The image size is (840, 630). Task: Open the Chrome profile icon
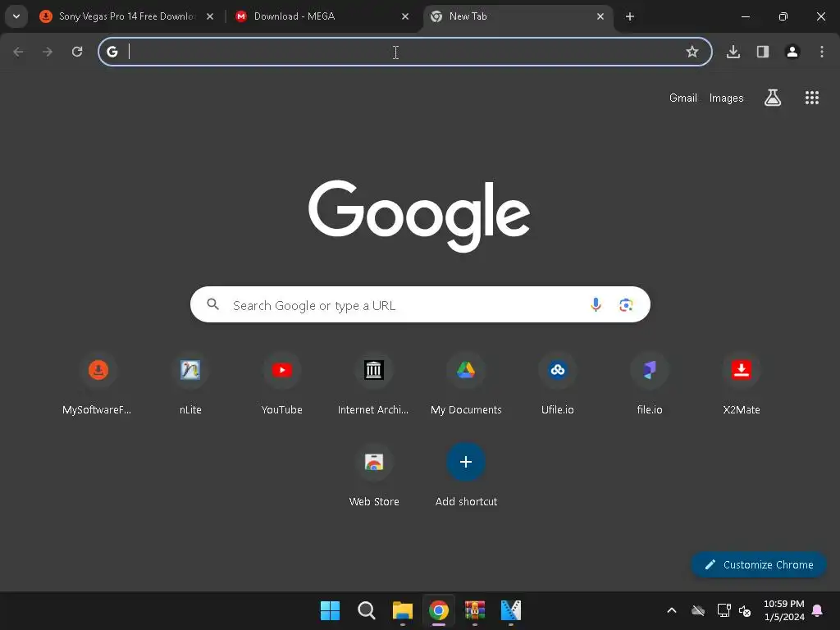(792, 52)
